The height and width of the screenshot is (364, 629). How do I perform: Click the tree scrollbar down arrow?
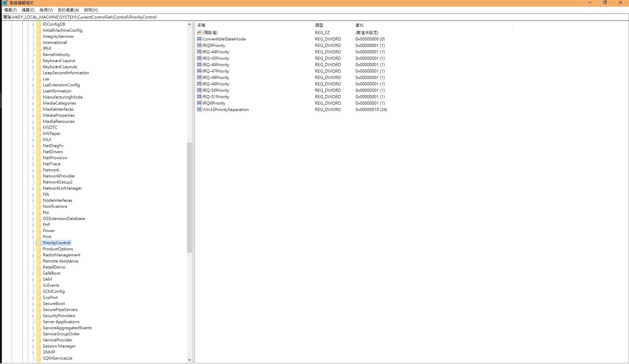pyautogui.click(x=189, y=360)
